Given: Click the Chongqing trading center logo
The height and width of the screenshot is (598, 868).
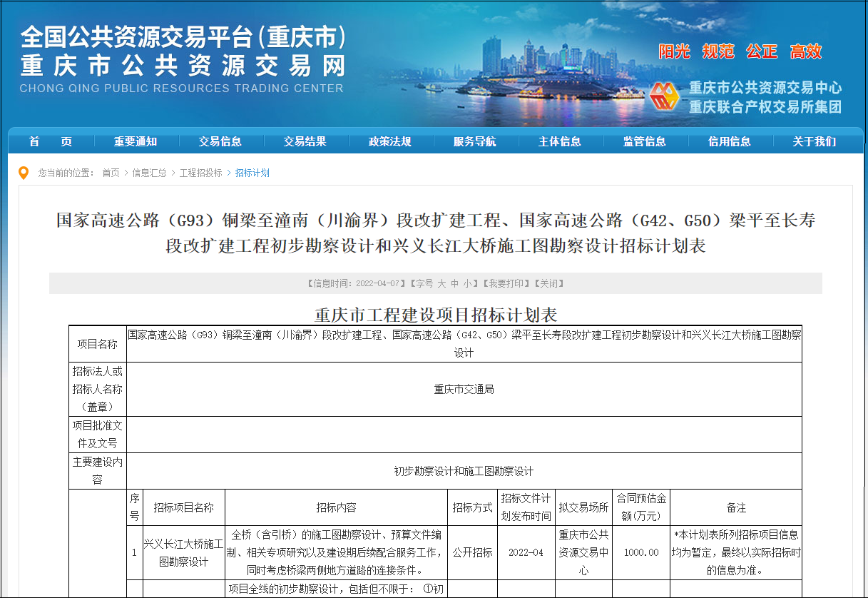Looking at the screenshot, I should [x=665, y=97].
